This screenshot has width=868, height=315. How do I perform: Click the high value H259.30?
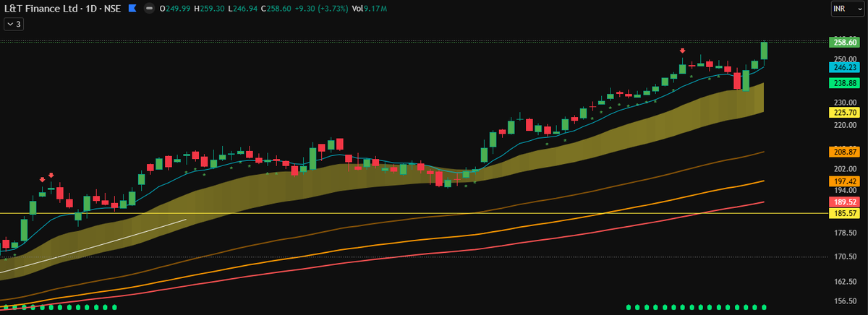click(210, 9)
